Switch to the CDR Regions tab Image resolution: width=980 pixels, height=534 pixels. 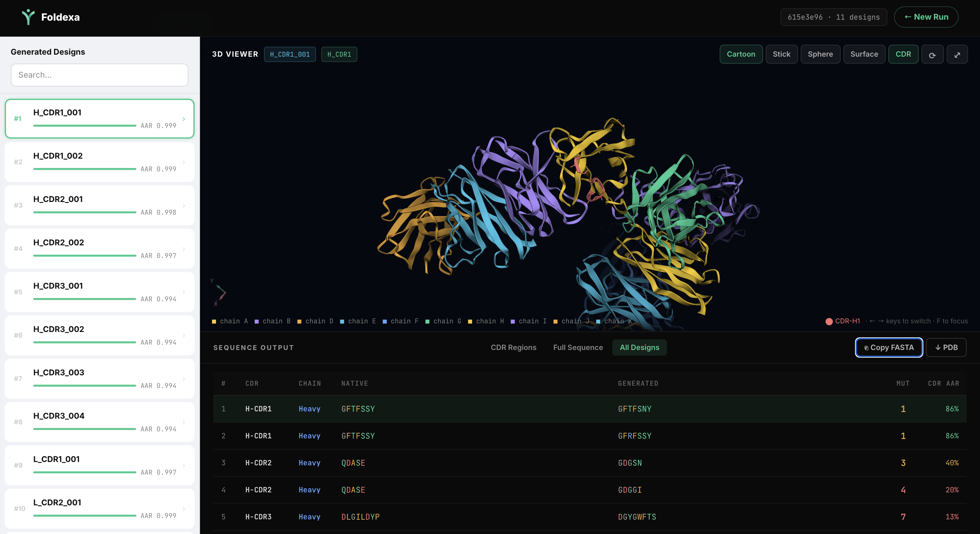(x=514, y=347)
